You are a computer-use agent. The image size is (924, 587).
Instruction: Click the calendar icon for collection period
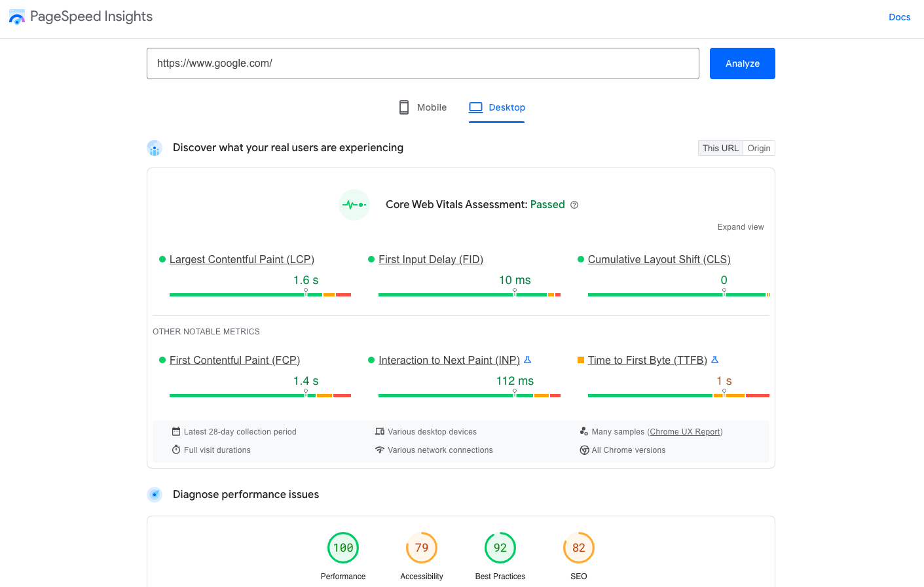click(176, 431)
